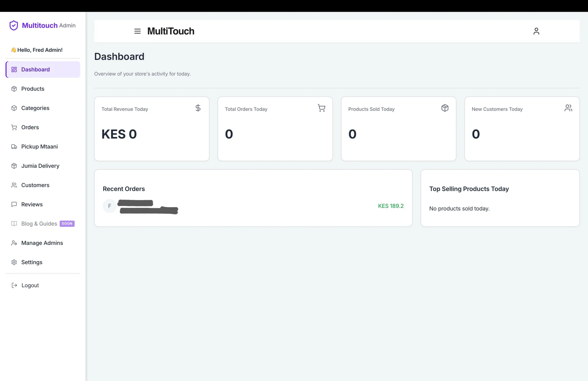
Task: Click the Jumia Delivery package icon
Action: [14, 166]
